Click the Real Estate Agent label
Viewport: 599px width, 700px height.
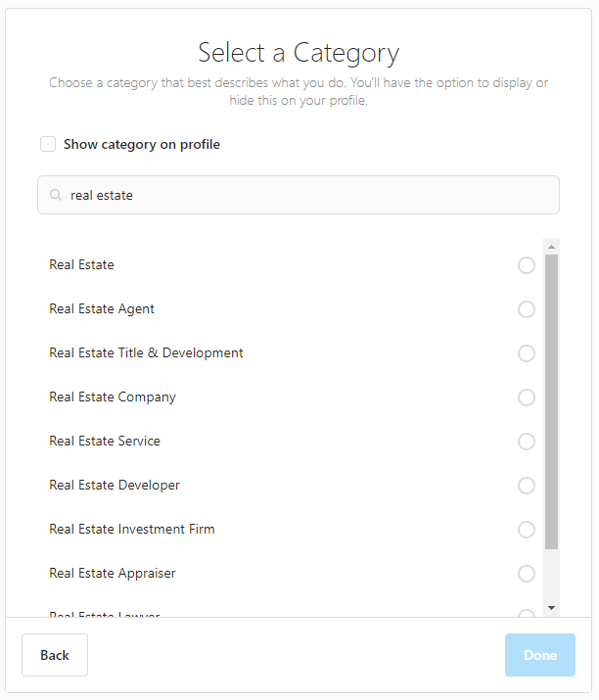point(102,309)
